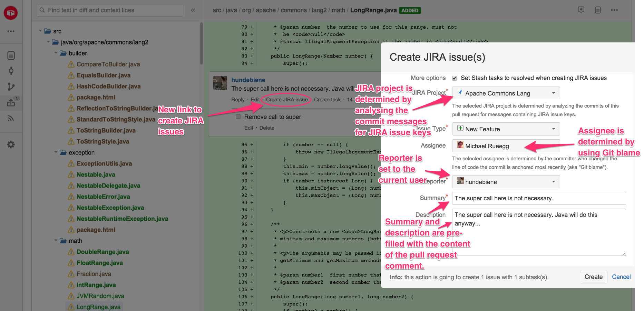Click into the Description text area
The height and width of the screenshot is (311, 644).
539,232
